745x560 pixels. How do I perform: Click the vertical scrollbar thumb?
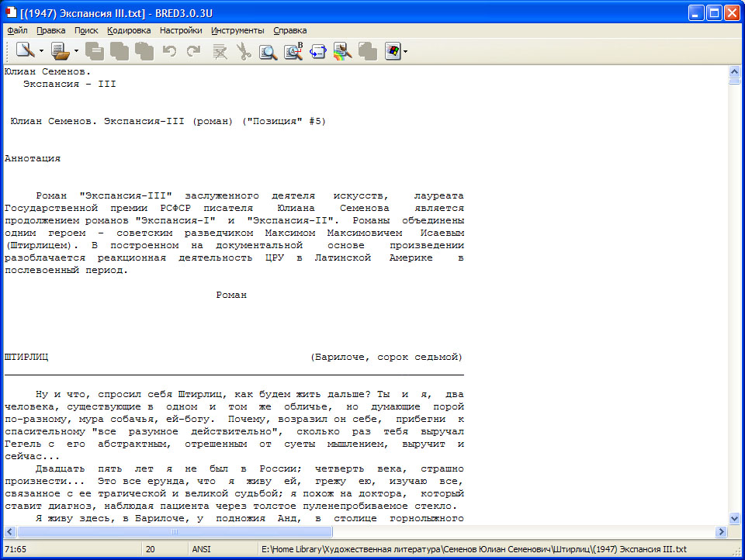(x=734, y=81)
